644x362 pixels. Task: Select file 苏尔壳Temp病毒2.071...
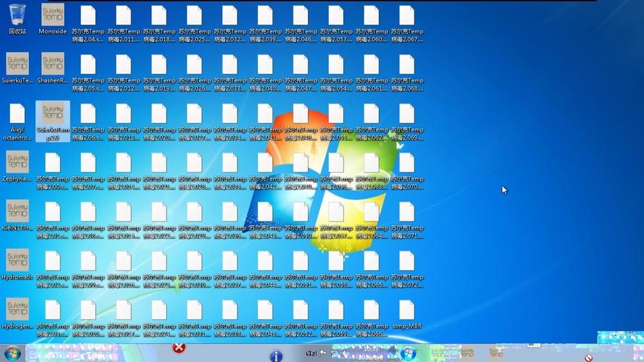click(x=406, y=220)
